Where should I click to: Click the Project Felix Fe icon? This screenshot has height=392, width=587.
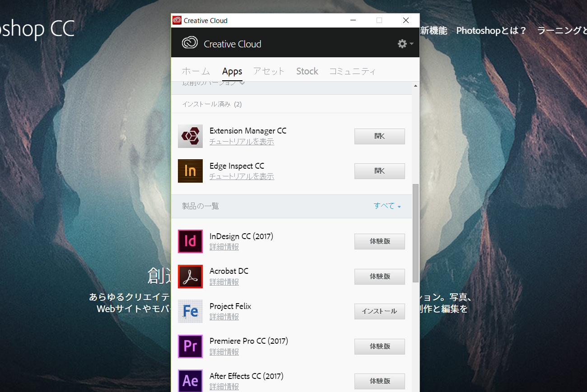pyautogui.click(x=190, y=311)
